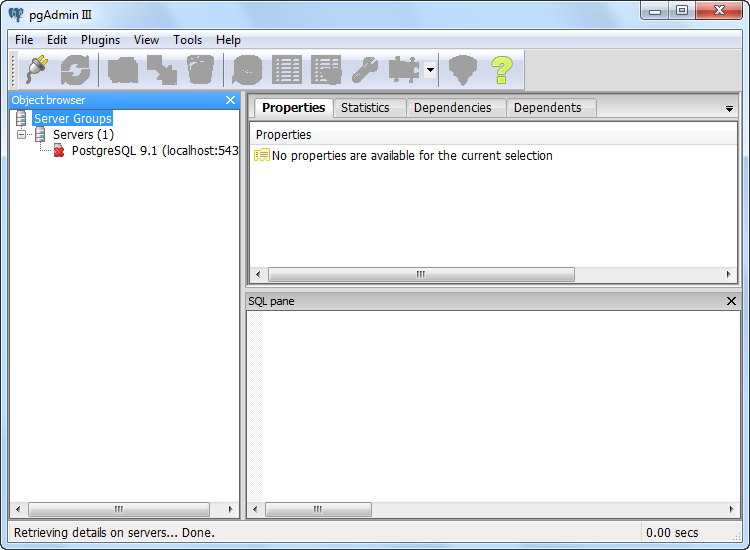Open the tab list dropdown arrow
Screen dimensions: 750x550
[x=729, y=108]
